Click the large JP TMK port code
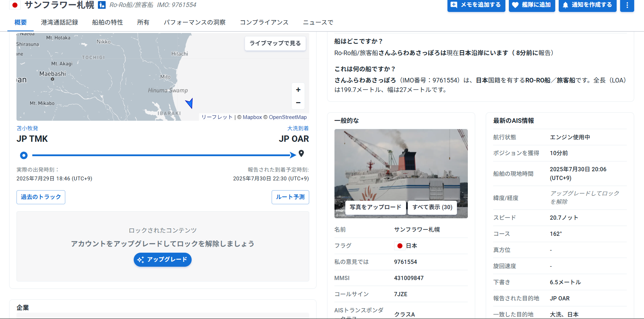Viewport: 644px width, 319px height. tap(32, 139)
